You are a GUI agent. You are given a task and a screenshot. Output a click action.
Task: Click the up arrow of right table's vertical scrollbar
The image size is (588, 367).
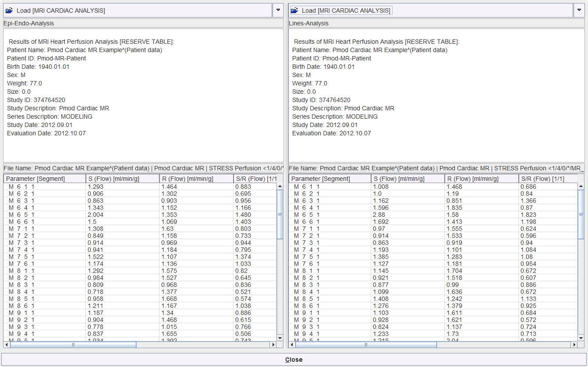tap(581, 187)
